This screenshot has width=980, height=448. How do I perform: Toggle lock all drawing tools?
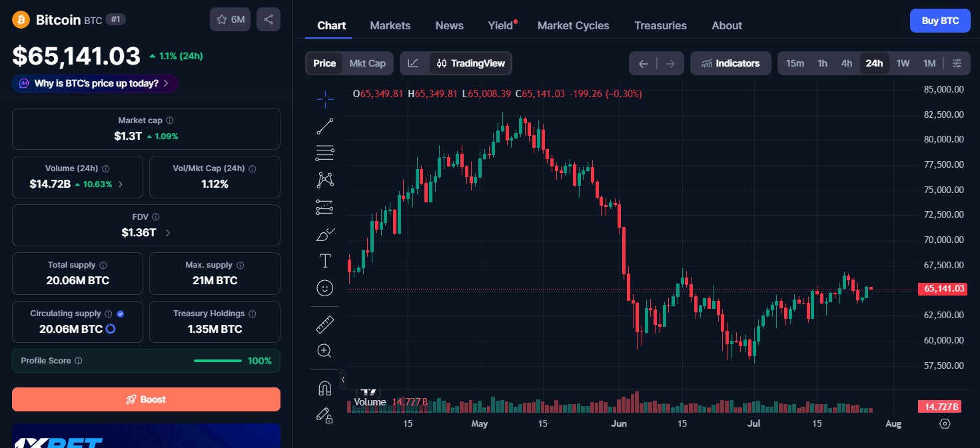[325, 415]
